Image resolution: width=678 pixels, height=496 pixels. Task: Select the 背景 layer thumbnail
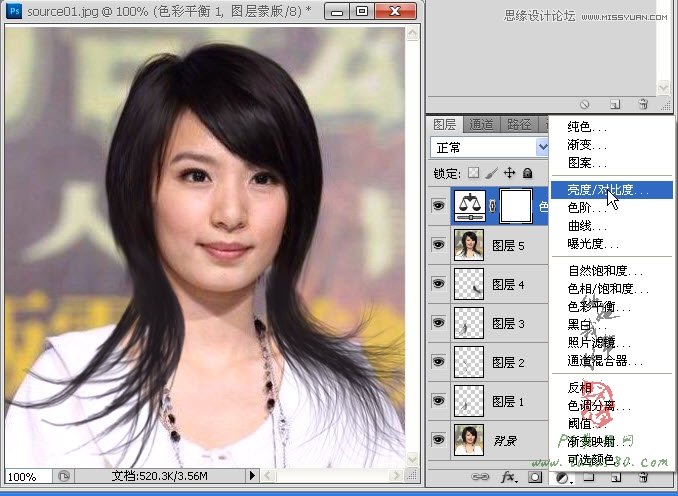coord(469,440)
